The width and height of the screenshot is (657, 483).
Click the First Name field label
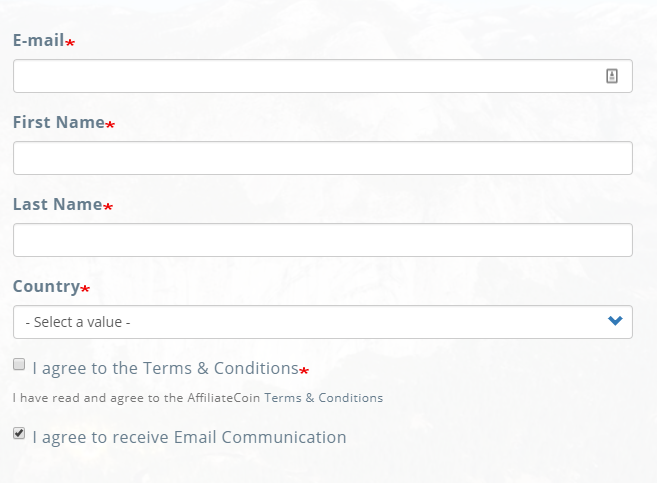tap(58, 122)
